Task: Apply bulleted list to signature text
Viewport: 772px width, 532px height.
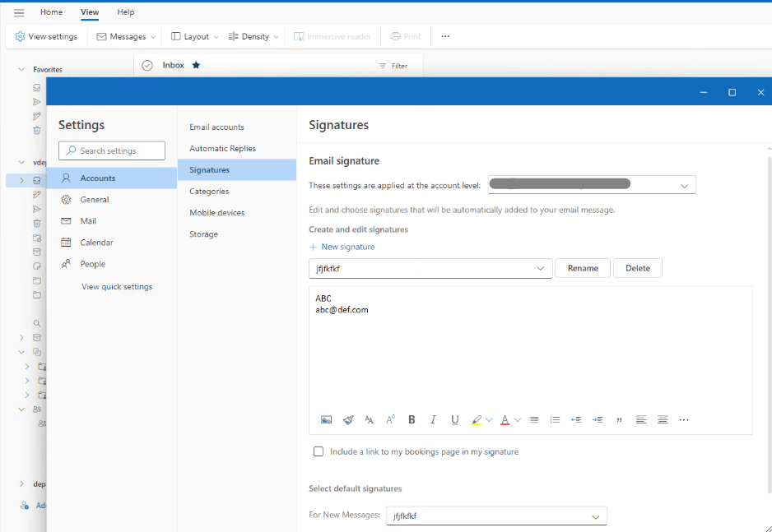Action: coord(533,420)
